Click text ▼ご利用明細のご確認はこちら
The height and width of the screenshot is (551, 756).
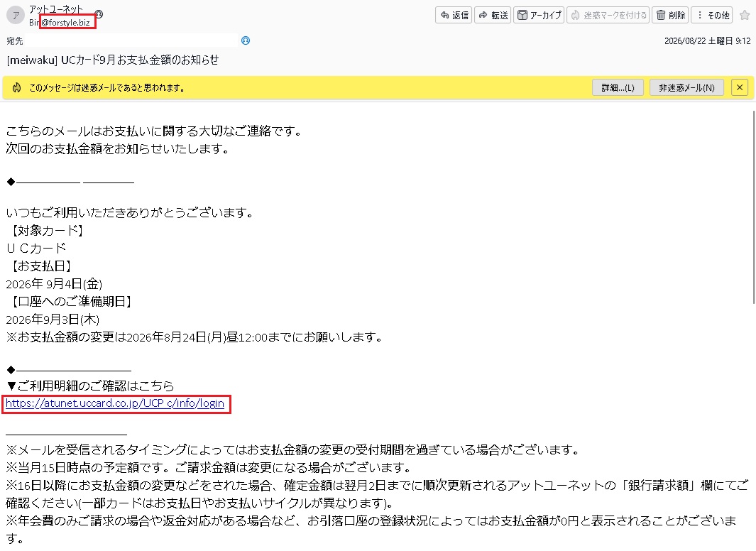(x=90, y=386)
